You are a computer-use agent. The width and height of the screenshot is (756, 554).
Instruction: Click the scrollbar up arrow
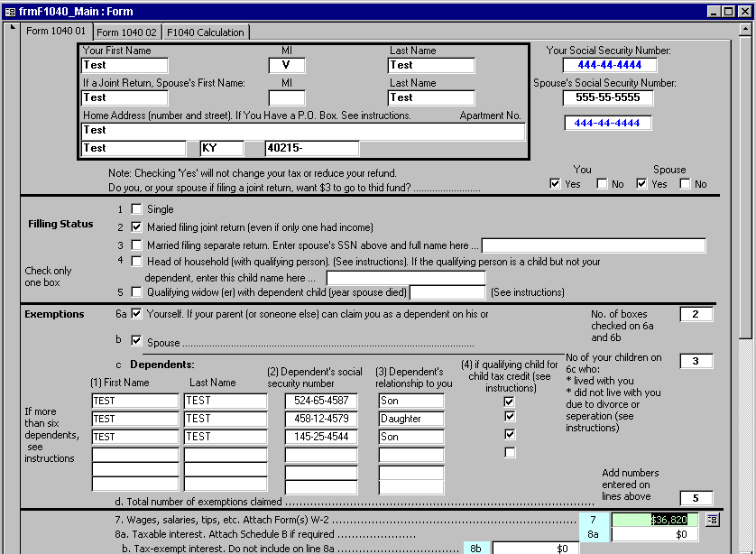click(745, 30)
